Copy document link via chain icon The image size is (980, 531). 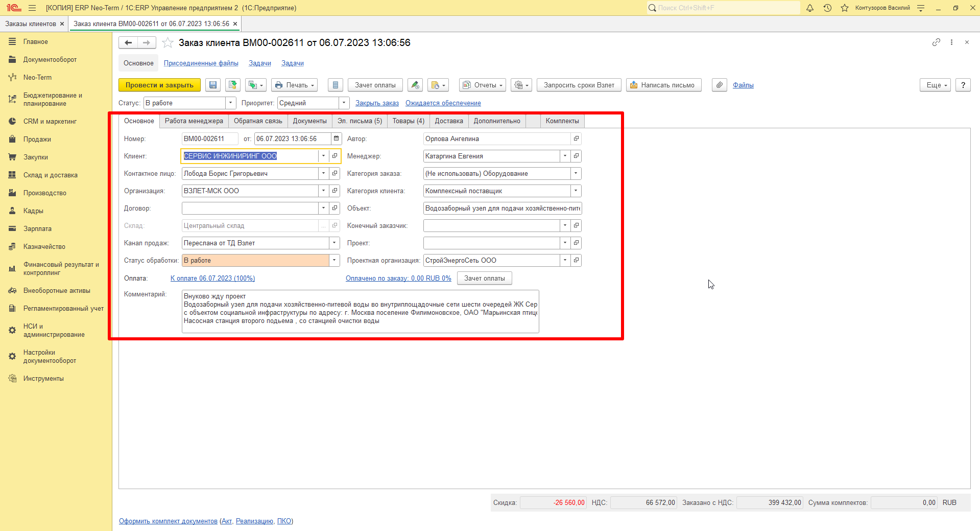tap(936, 42)
